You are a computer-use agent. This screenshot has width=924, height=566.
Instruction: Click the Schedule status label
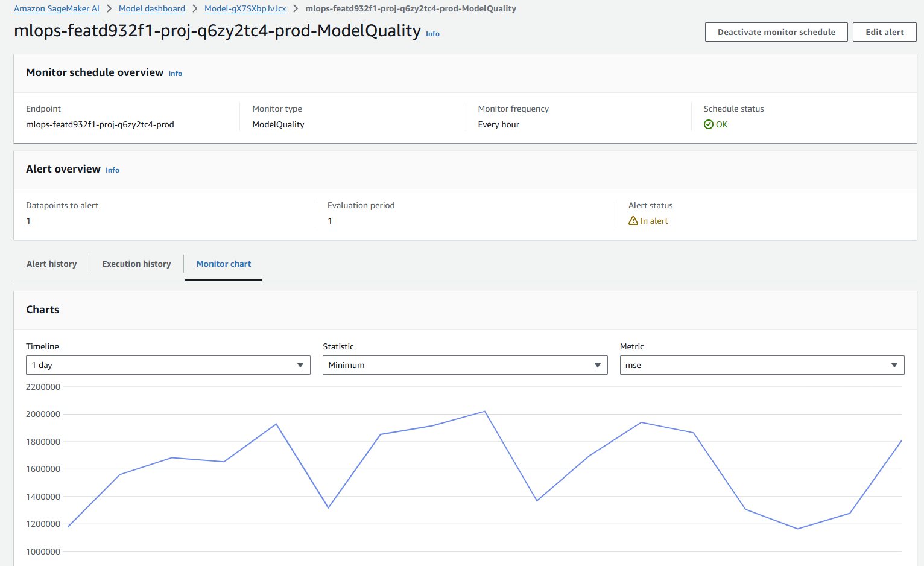point(734,109)
